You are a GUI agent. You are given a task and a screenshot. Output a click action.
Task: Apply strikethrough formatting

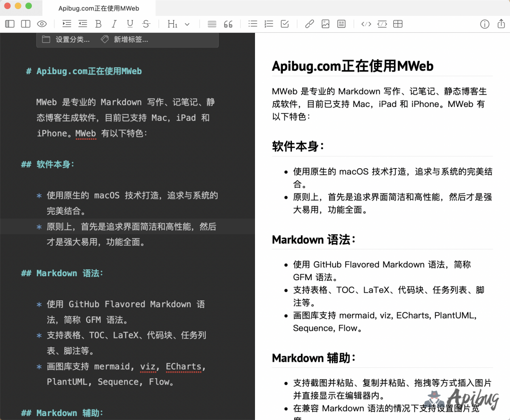coord(146,24)
